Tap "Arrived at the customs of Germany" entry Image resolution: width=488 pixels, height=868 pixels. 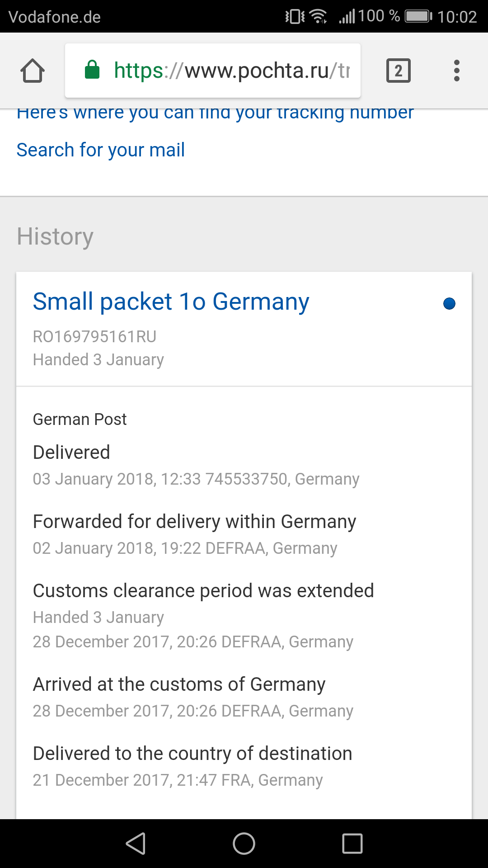pyautogui.click(x=179, y=684)
